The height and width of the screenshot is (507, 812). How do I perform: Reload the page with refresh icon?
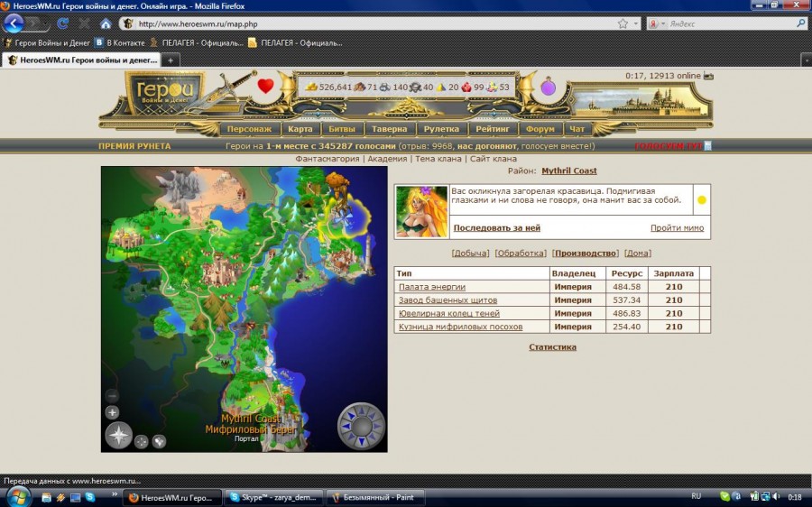point(62,23)
